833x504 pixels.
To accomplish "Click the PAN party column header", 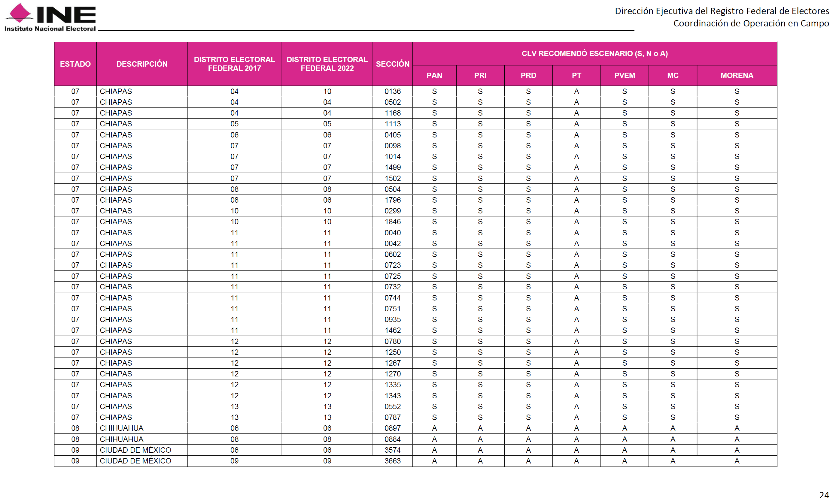I will (x=434, y=75).
